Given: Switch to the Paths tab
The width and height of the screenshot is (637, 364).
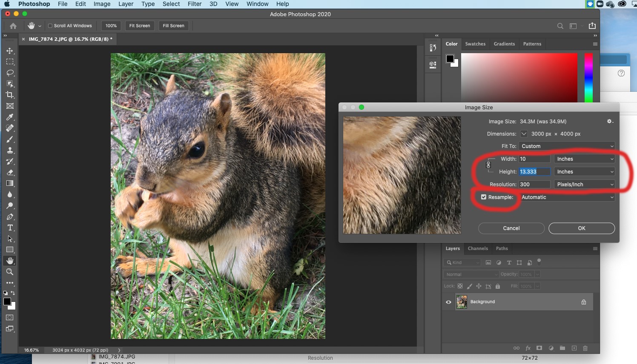Looking at the screenshot, I should 502,248.
